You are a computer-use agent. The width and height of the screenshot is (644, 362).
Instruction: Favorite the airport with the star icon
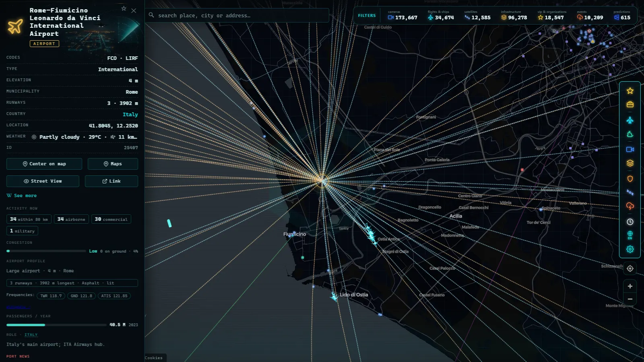124,8
